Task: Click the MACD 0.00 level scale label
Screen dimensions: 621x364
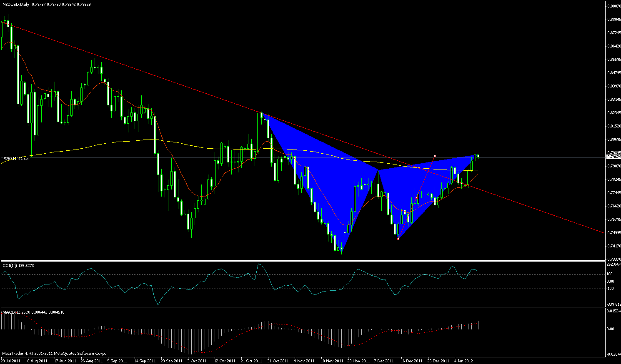Action: pyautogui.click(x=610, y=329)
